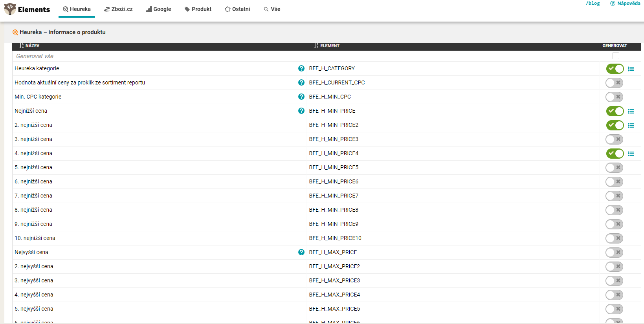Turn off Nejnižší cena toggle
The width and height of the screenshot is (644, 324).
click(615, 111)
